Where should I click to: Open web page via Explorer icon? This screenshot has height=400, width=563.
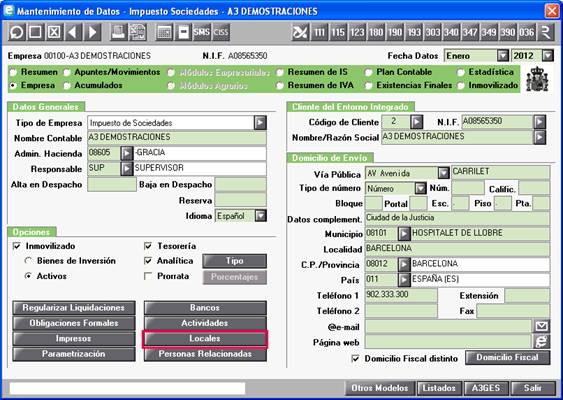click(x=541, y=341)
